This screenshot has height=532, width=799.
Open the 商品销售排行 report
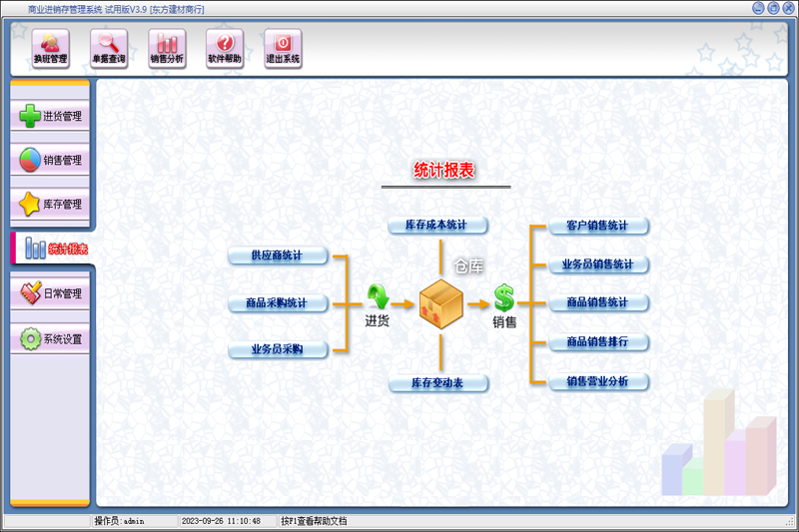click(598, 341)
